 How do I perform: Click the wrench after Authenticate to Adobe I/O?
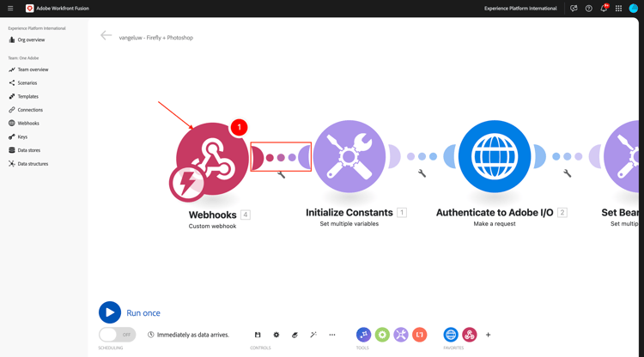click(568, 173)
